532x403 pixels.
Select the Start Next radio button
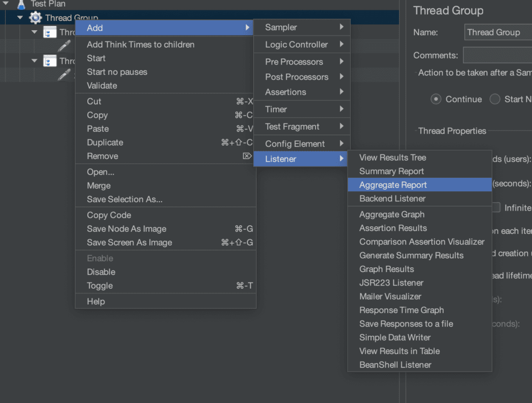[x=494, y=99]
